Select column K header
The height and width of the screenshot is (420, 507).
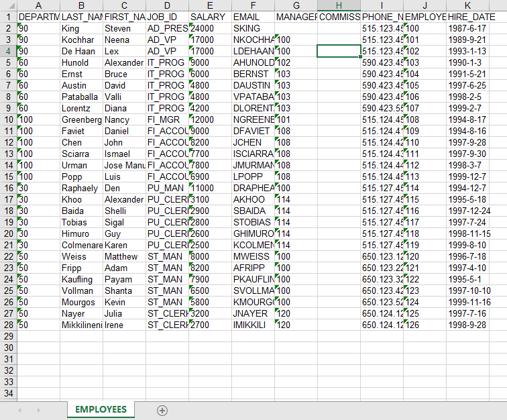pyautogui.click(x=467, y=5)
